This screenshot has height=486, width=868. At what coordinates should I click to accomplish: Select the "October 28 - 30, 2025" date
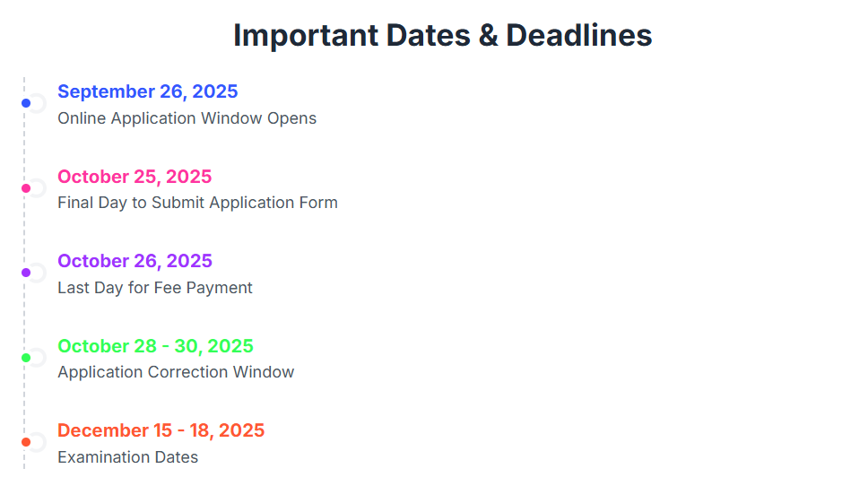[155, 346]
